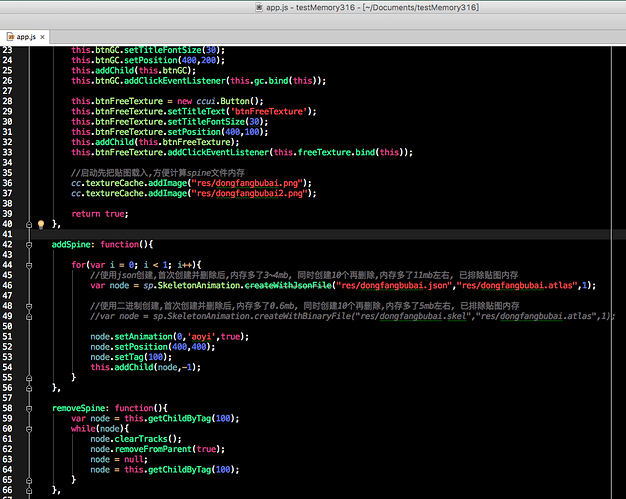Click 'setTitleFontSize(30)' on line 30

coord(216,122)
